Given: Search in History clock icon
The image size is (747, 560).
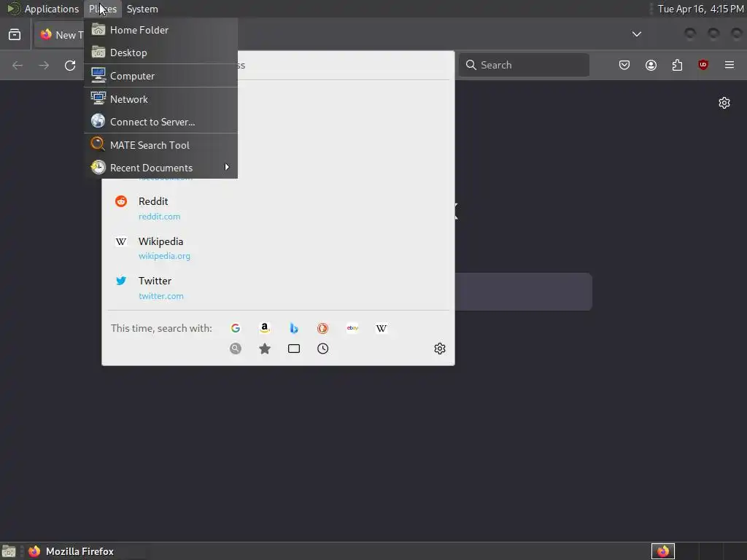Looking at the screenshot, I should coord(322,349).
